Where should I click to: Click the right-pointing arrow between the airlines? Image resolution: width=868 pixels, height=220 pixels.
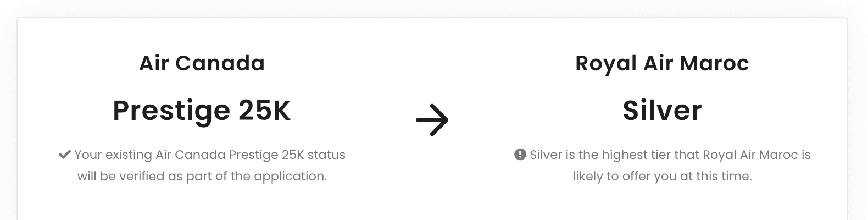(x=432, y=120)
